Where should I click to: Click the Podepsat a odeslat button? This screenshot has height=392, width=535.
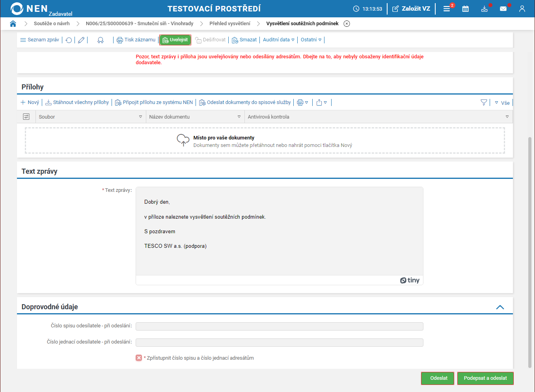[485, 378]
